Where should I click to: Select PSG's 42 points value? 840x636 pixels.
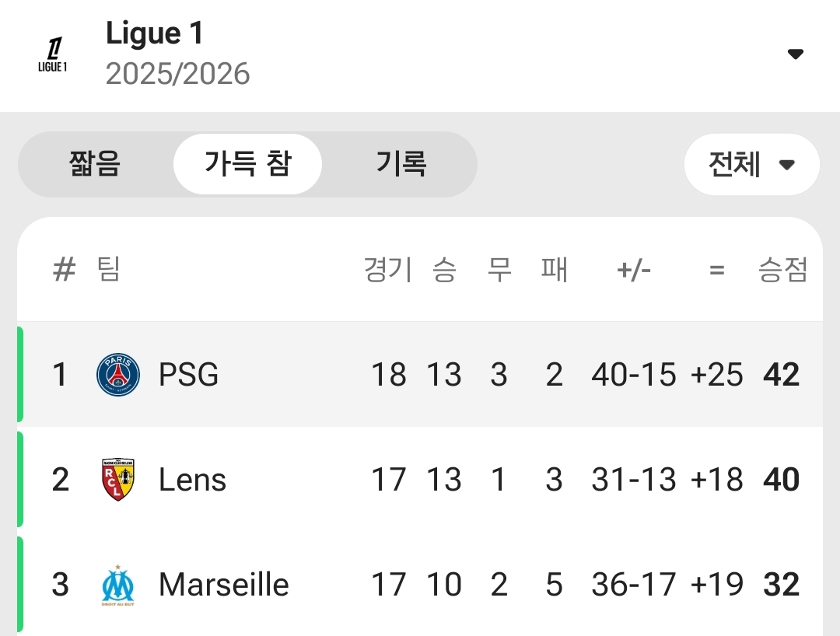click(782, 374)
